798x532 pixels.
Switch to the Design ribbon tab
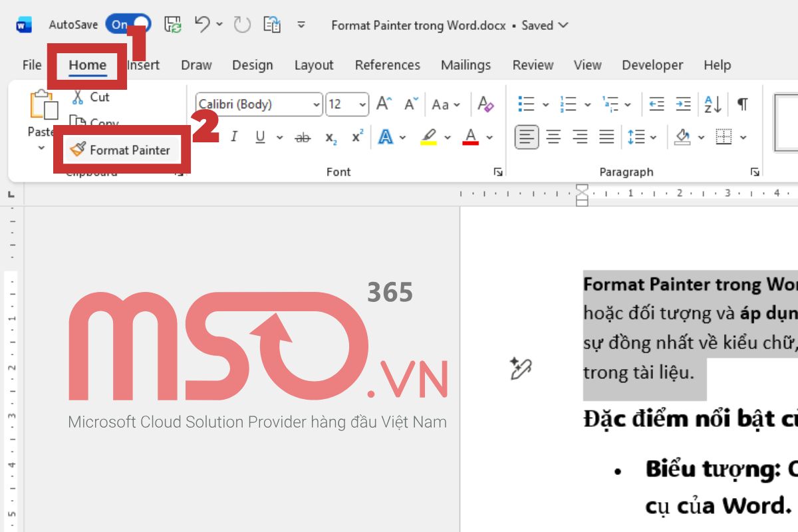point(253,65)
